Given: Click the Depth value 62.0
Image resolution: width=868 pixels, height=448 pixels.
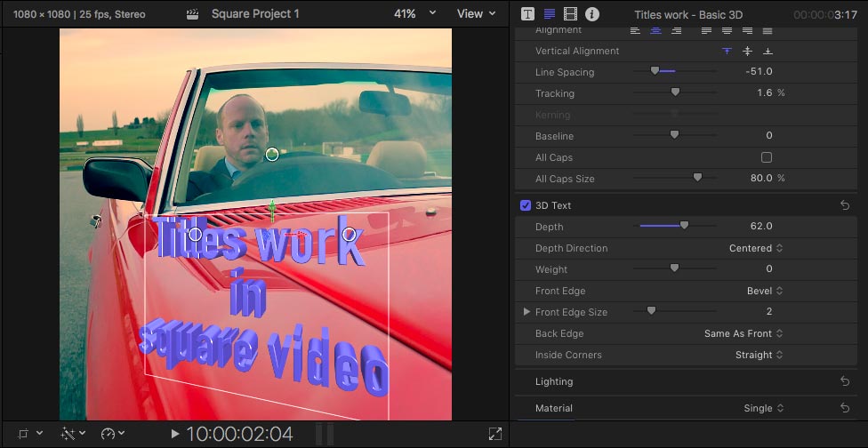Looking at the screenshot, I should (761, 226).
